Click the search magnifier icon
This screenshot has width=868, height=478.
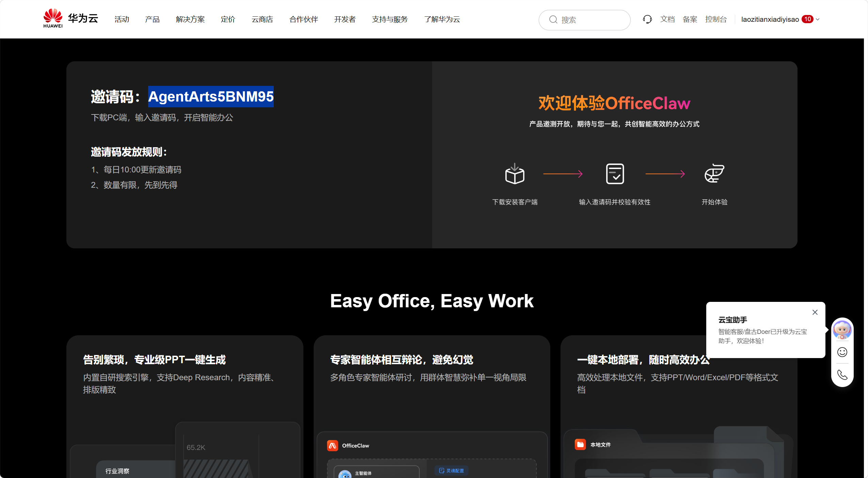(x=553, y=20)
